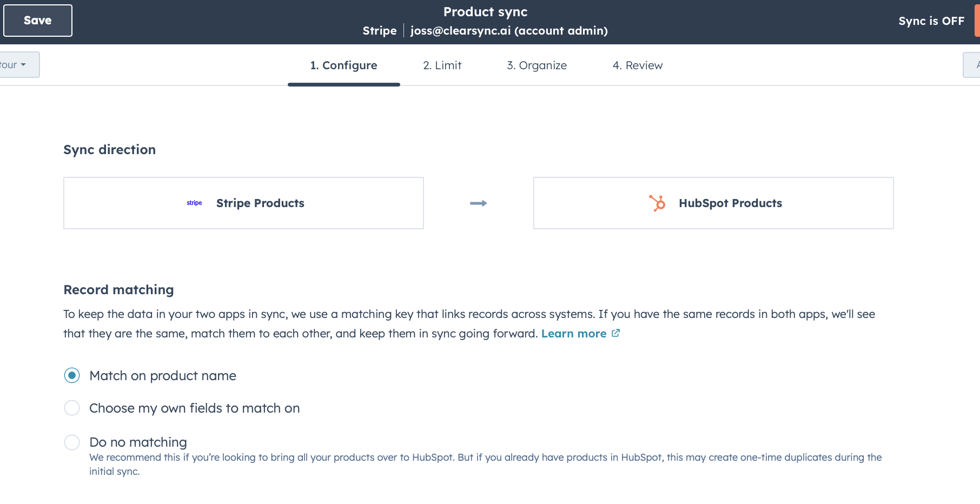The image size is (980, 504).
Task: Open the 2. Limit tab
Action: (442, 65)
